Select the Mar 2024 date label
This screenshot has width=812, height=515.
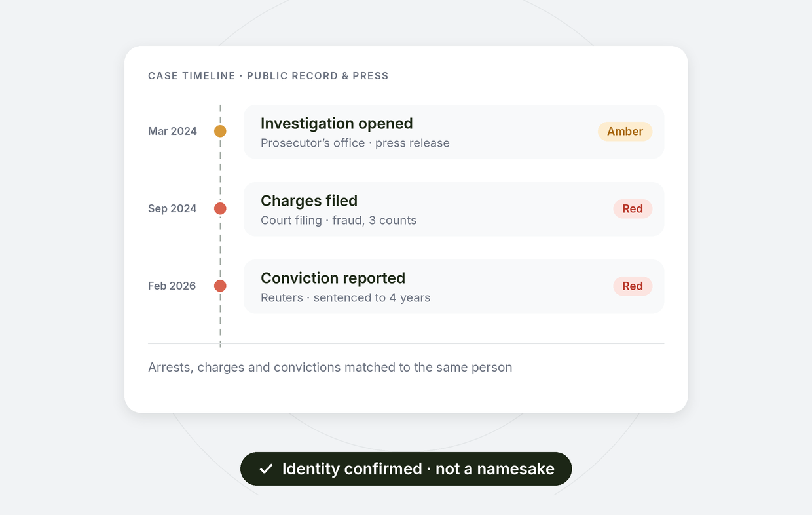[x=172, y=131]
